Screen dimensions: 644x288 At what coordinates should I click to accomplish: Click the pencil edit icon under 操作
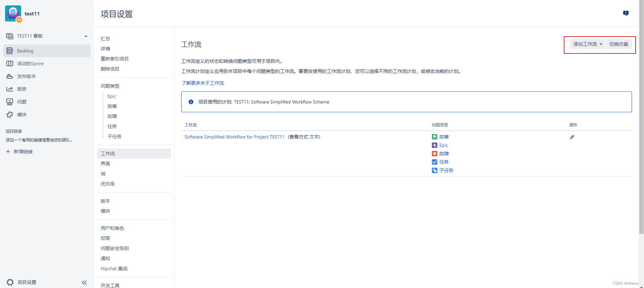[572, 137]
